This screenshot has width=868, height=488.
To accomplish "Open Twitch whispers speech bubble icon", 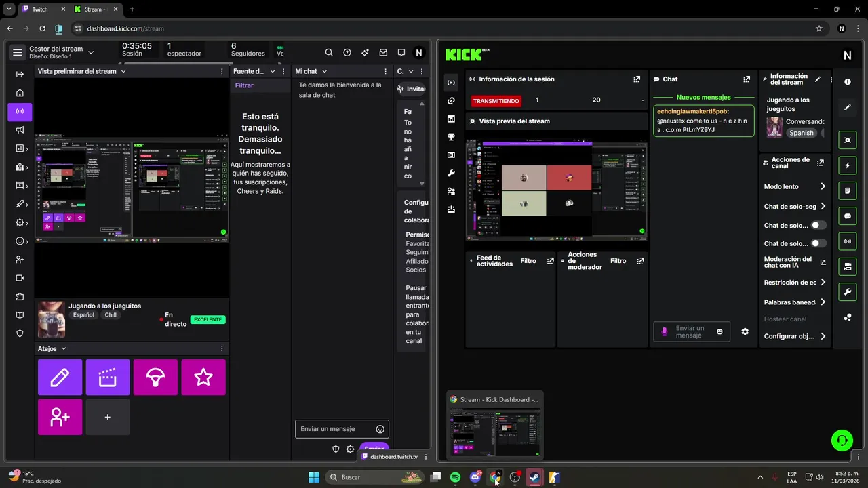I will [401, 52].
